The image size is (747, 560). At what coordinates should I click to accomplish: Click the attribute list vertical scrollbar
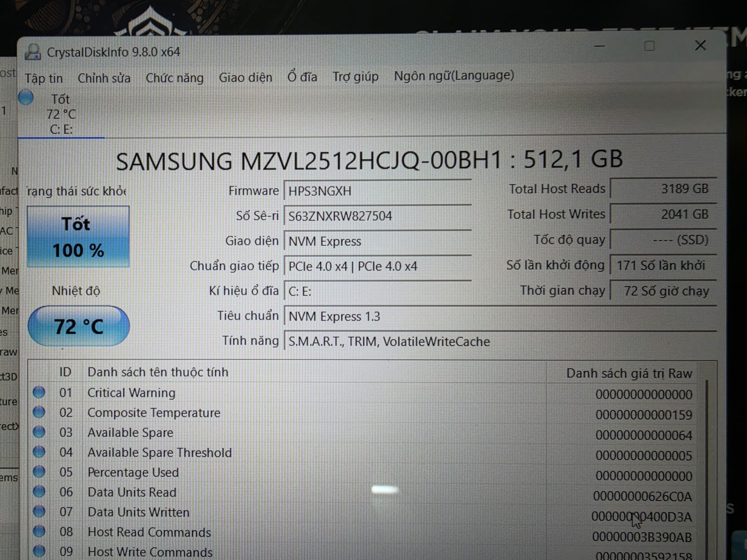tap(706, 466)
